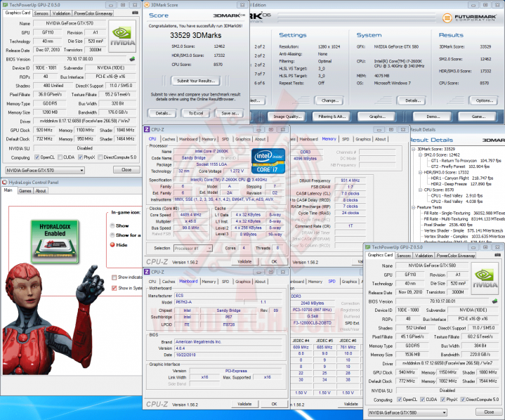Open the Games tab in HydraLogix panel
The height and width of the screenshot is (420, 505).
[x=25, y=190]
